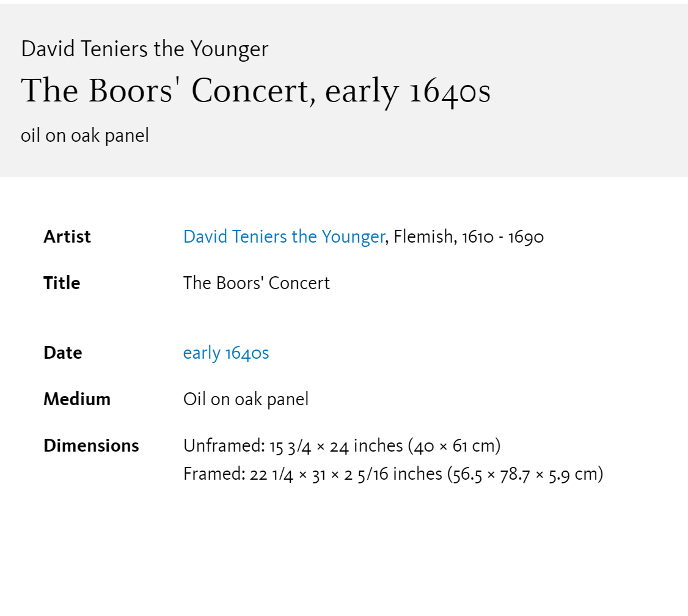Click the Medium value 'Oil on oak panel'

click(246, 400)
